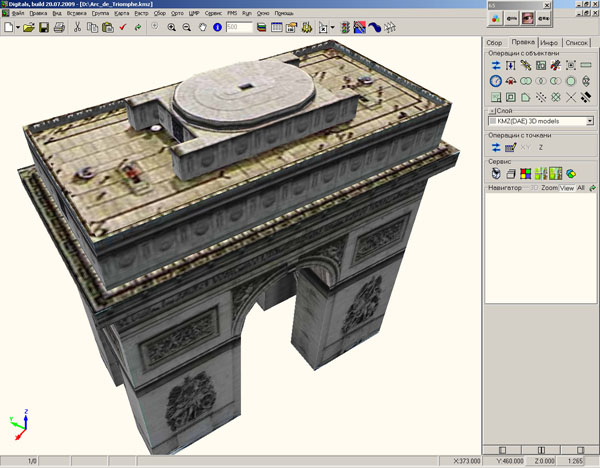Image resolution: width=600 pixels, height=468 pixels.
Task: Switch to the Сбор tab
Action: (494, 43)
